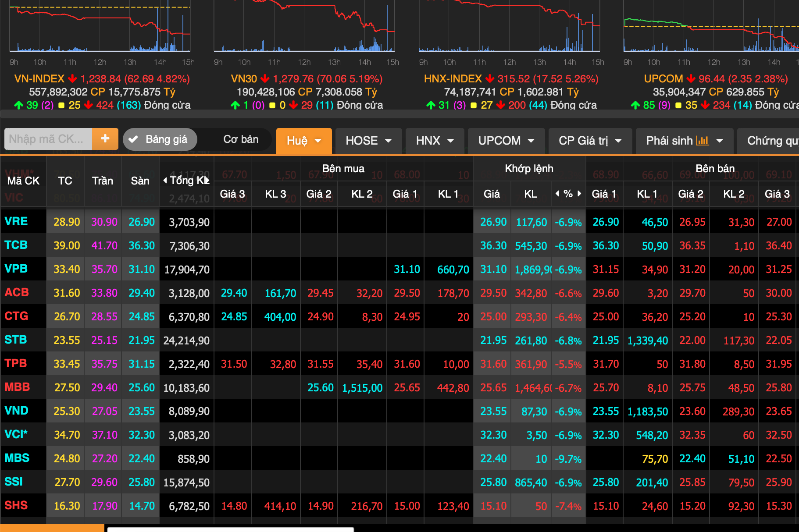The height and width of the screenshot is (532, 799).
Task: Click the chart icon beside Phái sinh
Action: pyautogui.click(x=703, y=141)
